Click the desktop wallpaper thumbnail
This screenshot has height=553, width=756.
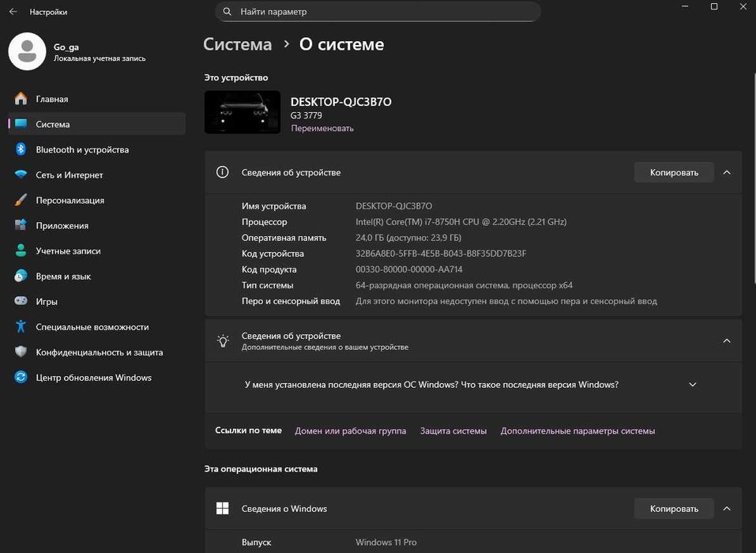coord(242,112)
